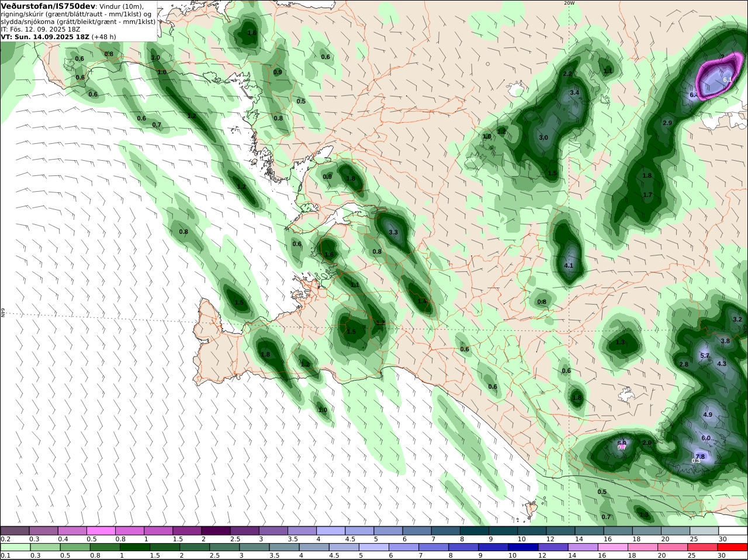748x560 pixels.
Task: Click the darkest green rain swatch between 1 and 1.5
Action: [x=134, y=547]
